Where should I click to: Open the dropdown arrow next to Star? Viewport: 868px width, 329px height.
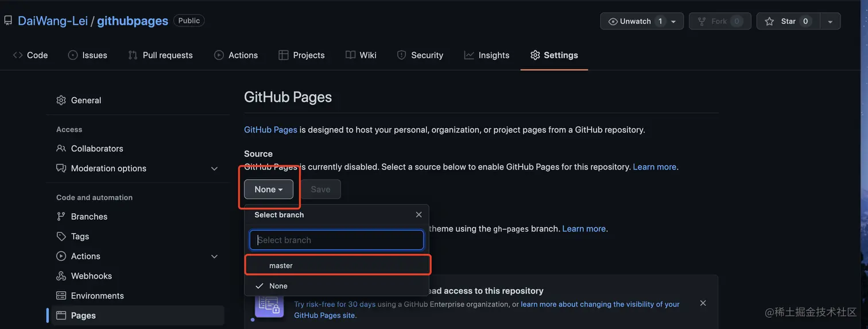tap(830, 21)
